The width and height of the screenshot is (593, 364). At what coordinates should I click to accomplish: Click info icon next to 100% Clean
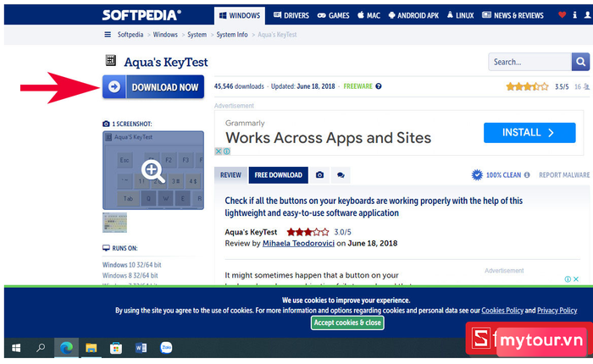pos(527,175)
